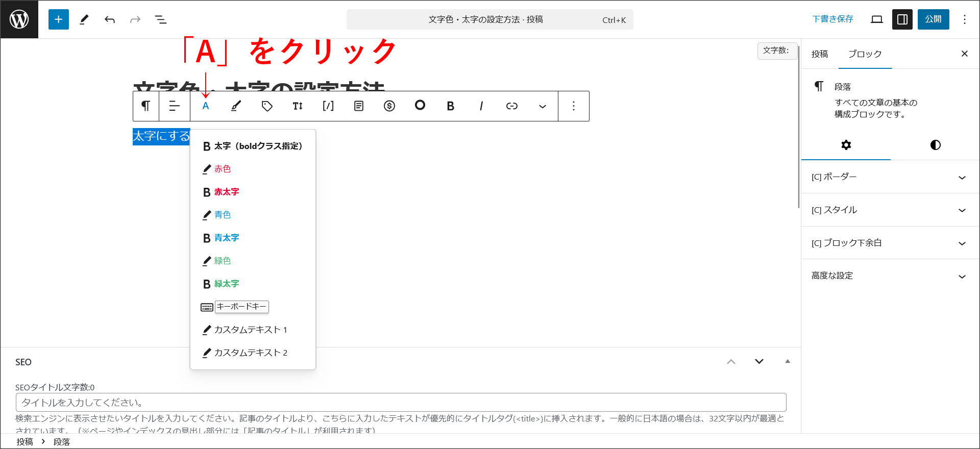The width and height of the screenshot is (980, 449).
Task: Open the WordPress logo menu
Action: click(x=19, y=19)
